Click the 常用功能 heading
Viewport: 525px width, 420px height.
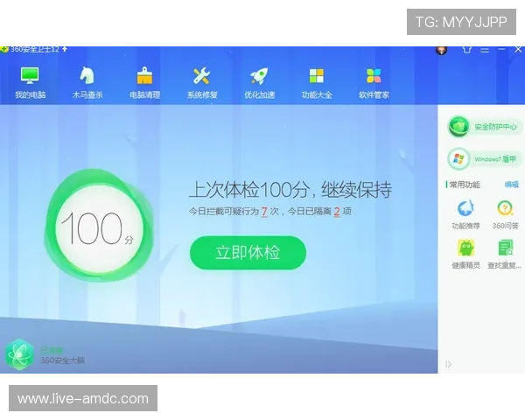[x=465, y=185]
